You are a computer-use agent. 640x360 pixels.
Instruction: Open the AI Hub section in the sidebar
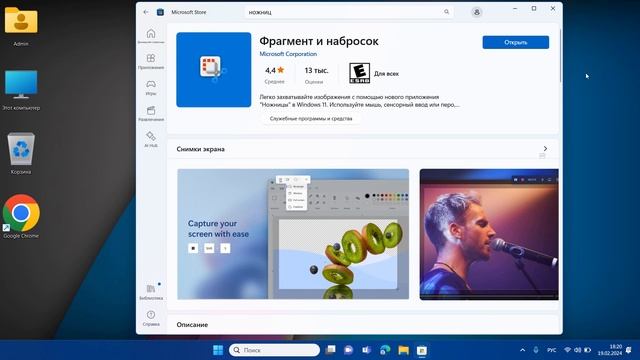(x=151, y=139)
